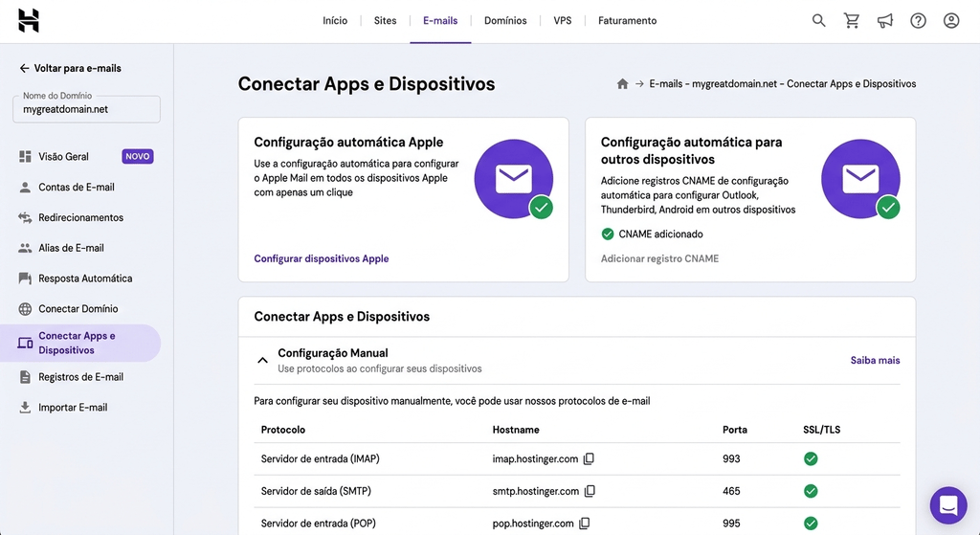Go back via Voltar para e-mails
The width and height of the screenshot is (980, 535).
[70, 68]
